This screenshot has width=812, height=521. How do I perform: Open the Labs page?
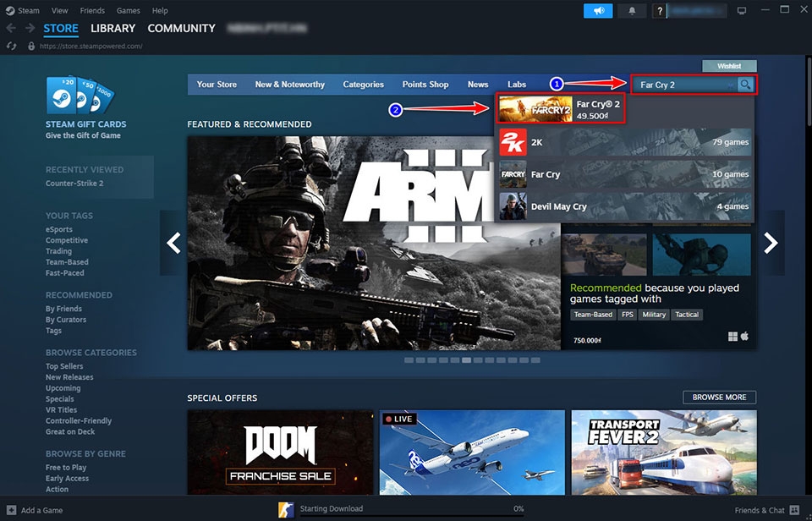click(516, 85)
